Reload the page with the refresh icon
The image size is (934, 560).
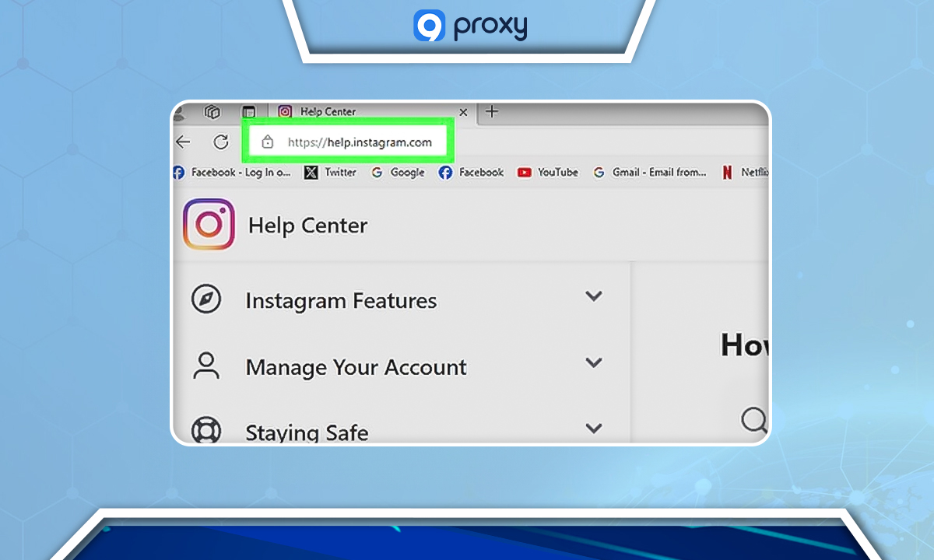click(x=221, y=142)
